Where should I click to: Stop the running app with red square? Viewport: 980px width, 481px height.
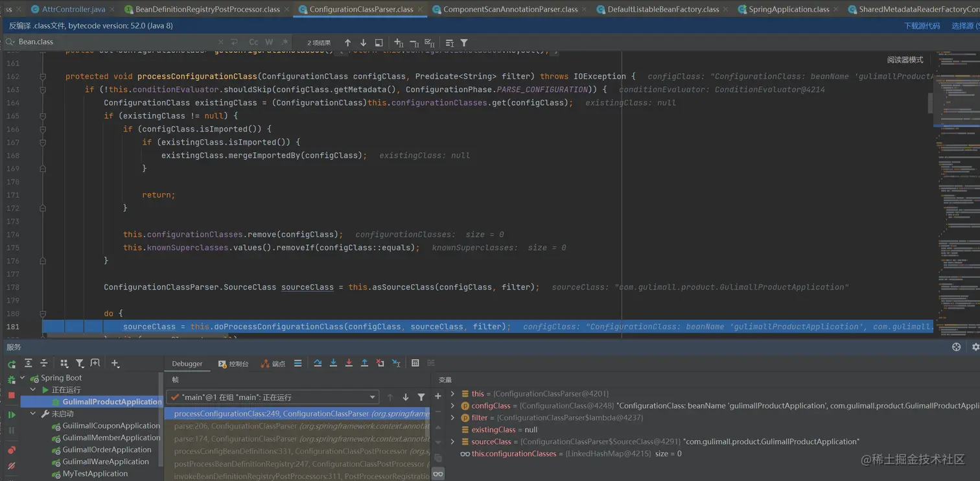(11, 395)
